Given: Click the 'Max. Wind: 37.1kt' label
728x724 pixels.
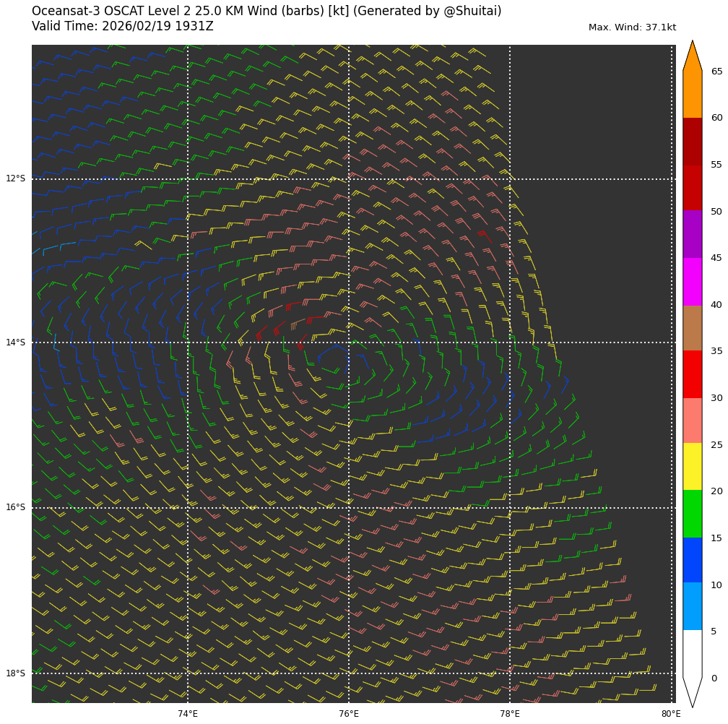Looking at the screenshot, I should [x=632, y=27].
